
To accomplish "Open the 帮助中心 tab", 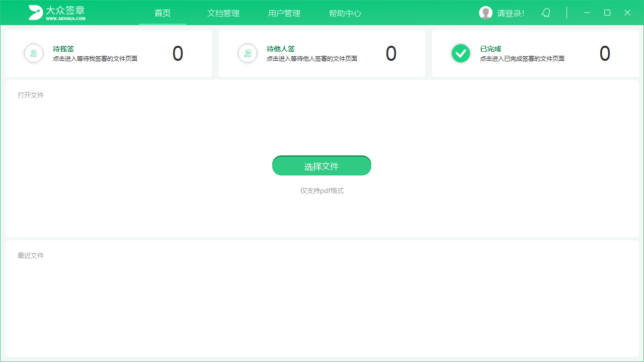I will pos(345,13).
